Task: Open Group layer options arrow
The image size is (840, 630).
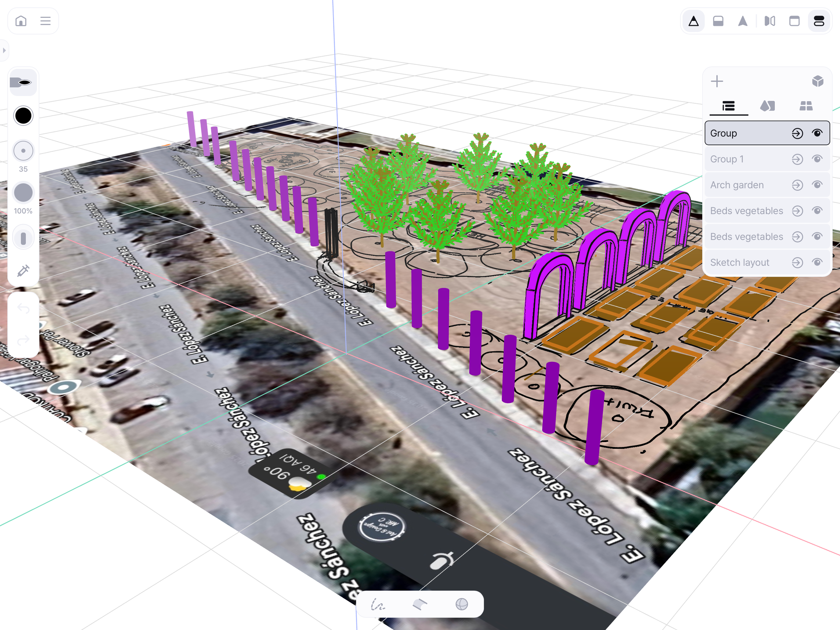Action: [x=797, y=133]
